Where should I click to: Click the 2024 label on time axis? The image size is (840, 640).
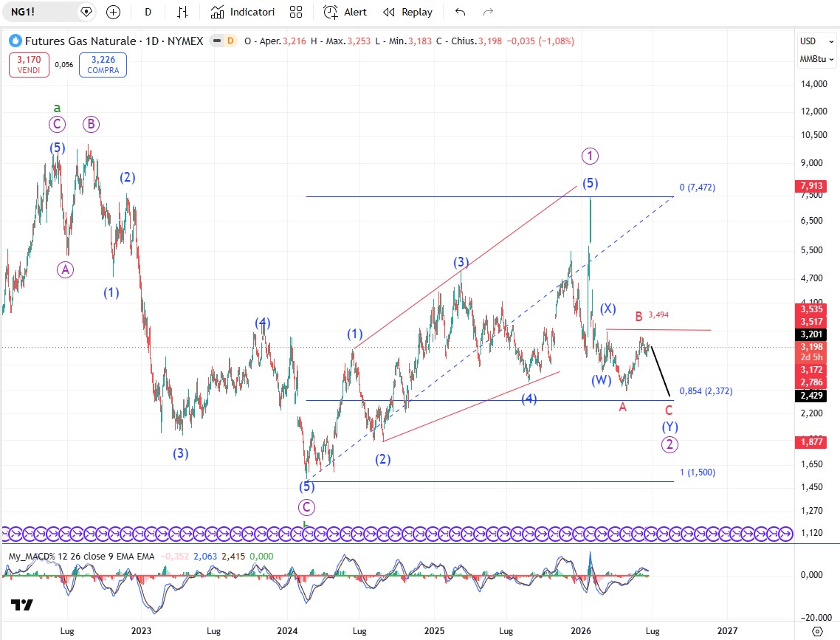(287, 631)
